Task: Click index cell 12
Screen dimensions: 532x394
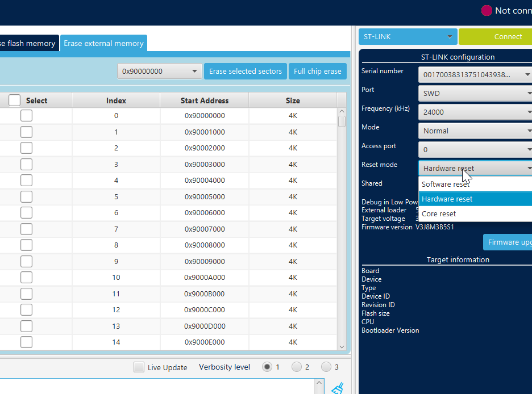Action: (x=116, y=309)
